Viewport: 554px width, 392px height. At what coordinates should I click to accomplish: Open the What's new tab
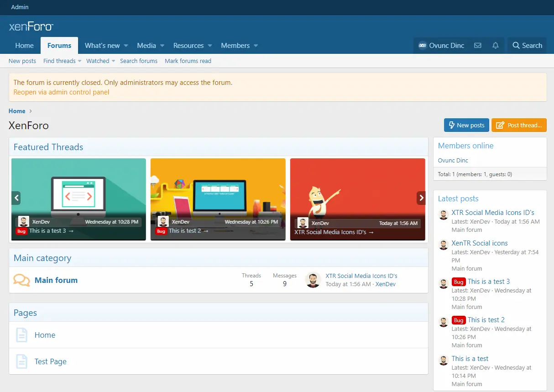click(102, 46)
